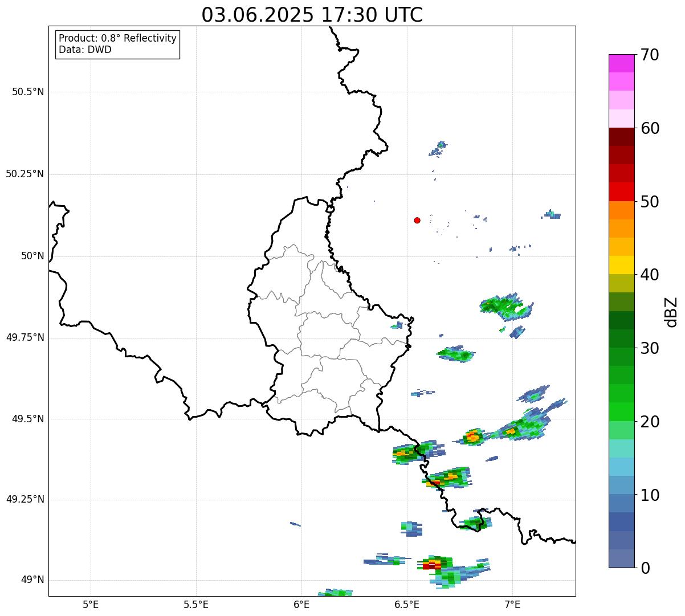Click the colorbar label 50
Screen dimensions: 685x616
click(x=650, y=202)
